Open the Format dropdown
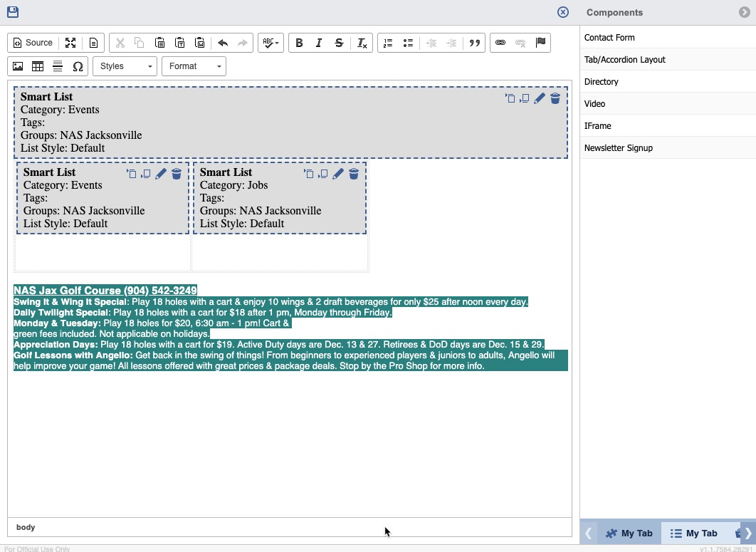Image resolution: width=756 pixels, height=552 pixels. point(194,66)
